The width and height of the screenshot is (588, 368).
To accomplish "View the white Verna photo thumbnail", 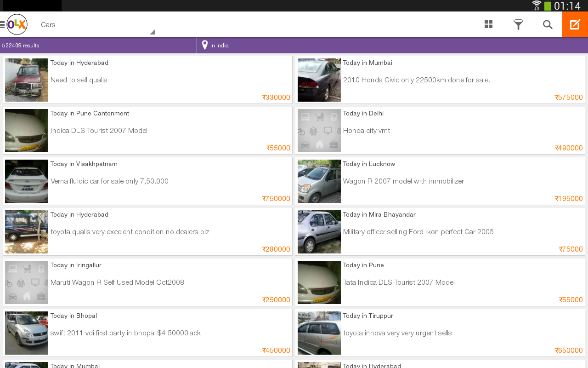I will click(27, 181).
